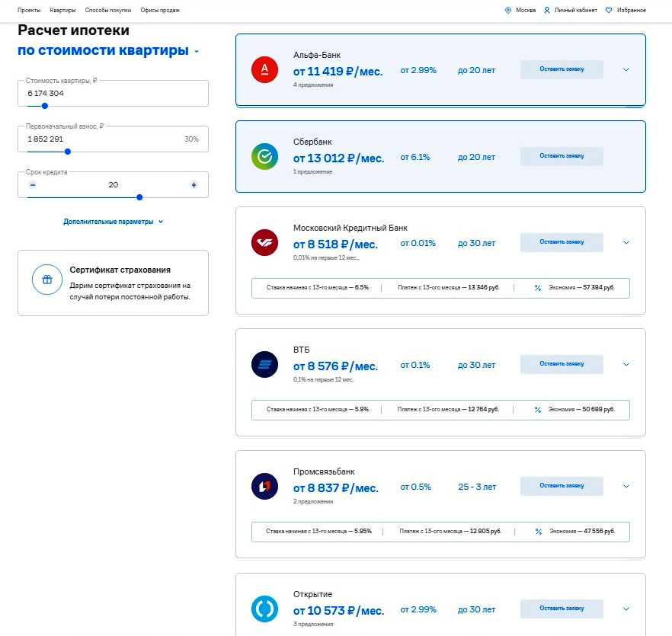Screen dimensions: 672x636
Task: Click the Otkritie bank logo
Action: pyautogui.click(x=264, y=609)
